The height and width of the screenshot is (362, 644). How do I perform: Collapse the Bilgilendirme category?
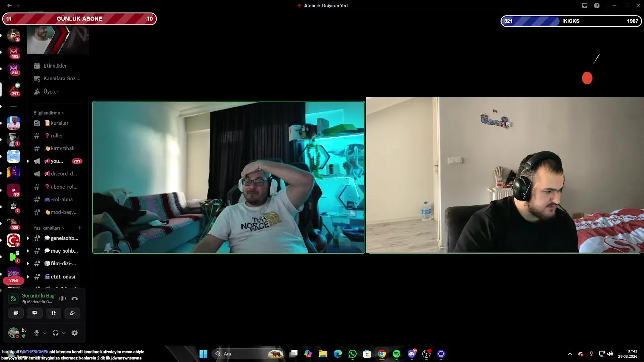coord(49,113)
